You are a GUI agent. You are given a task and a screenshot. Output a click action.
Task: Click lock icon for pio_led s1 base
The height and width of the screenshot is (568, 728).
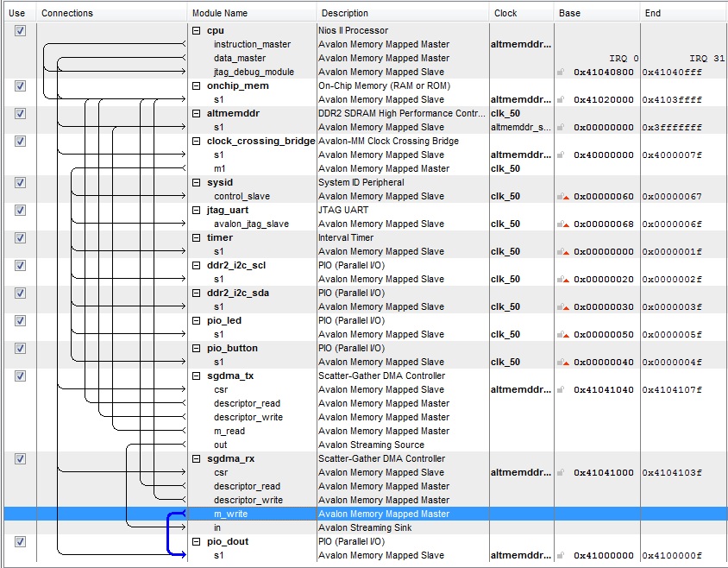563,335
